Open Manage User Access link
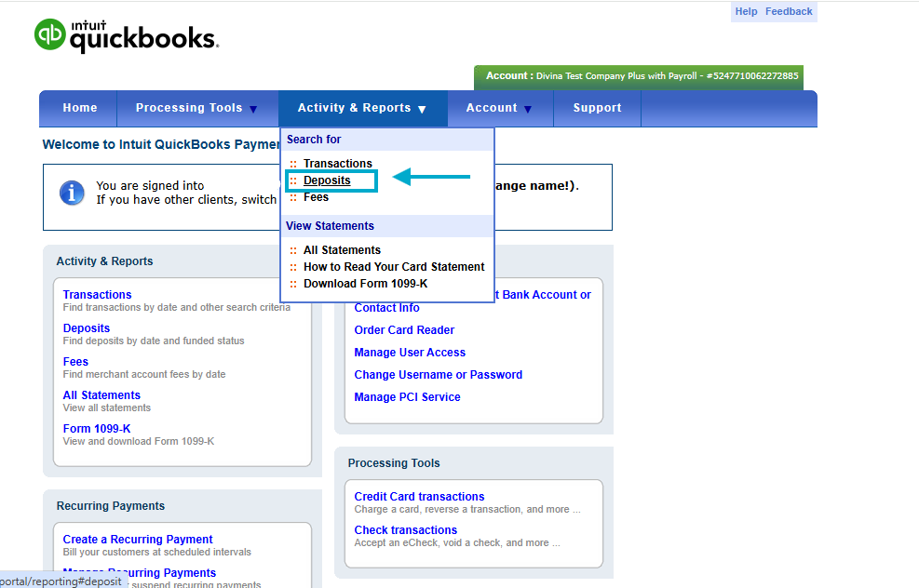Screen dimensions: 919x588 (x=410, y=353)
